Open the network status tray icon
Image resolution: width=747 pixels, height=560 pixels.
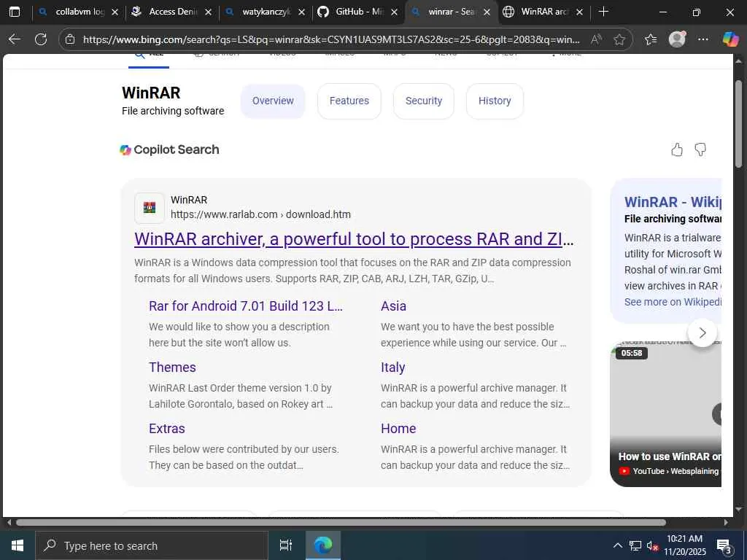point(635,545)
